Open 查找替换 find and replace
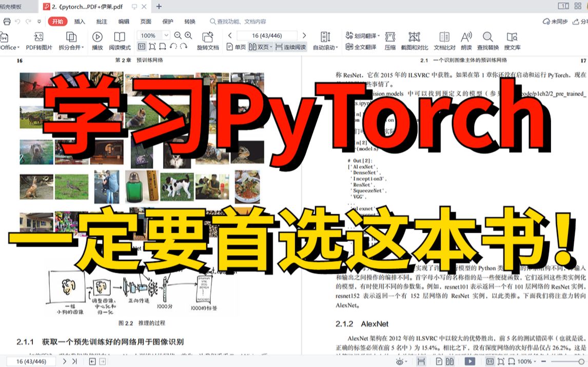This screenshot has height=367, width=588. pos(488,41)
